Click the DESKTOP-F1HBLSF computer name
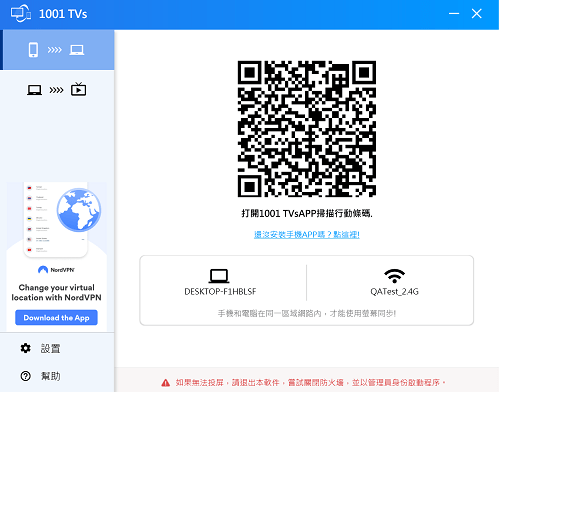Screen dimensions: 577x532 point(220,292)
